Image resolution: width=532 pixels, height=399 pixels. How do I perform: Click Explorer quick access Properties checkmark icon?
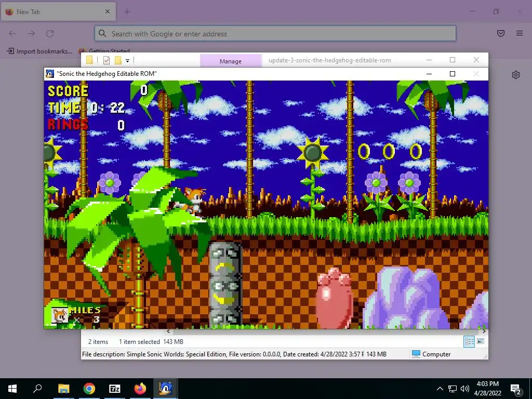click(107, 60)
